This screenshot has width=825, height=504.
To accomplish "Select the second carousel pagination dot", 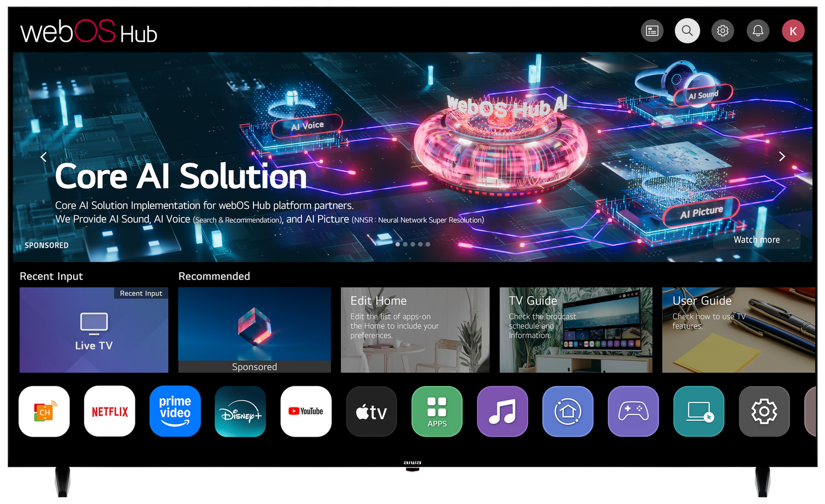I will pyautogui.click(x=405, y=244).
